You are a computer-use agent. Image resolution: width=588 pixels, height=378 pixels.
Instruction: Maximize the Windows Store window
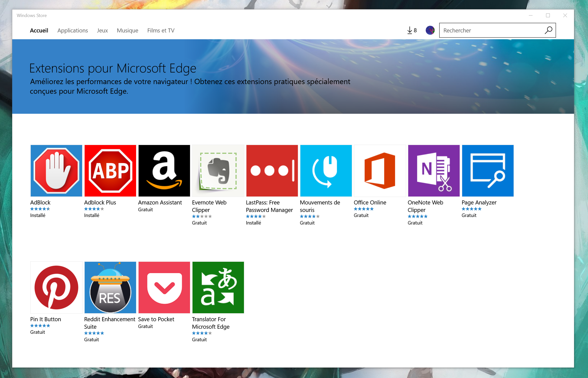pos(548,15)
